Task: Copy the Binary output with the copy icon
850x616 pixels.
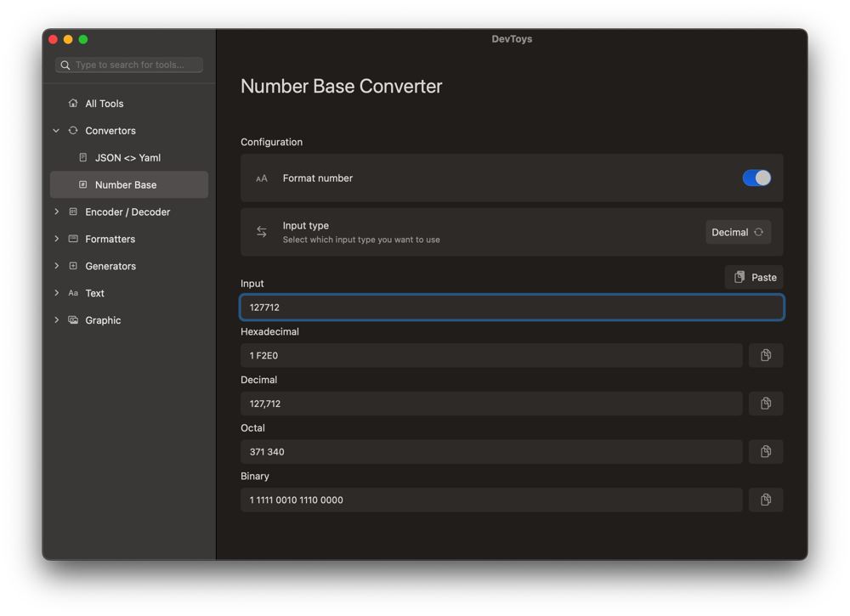Action: 765,500
